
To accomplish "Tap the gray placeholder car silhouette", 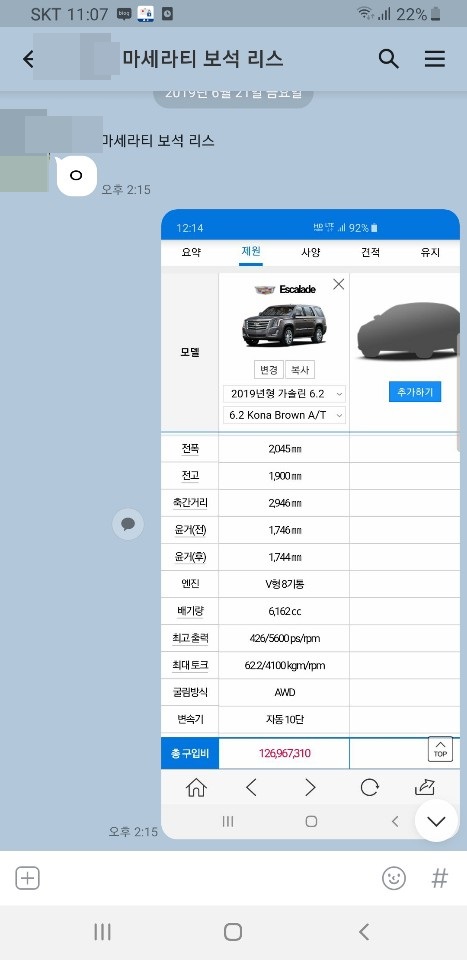I will click(x=408, y=331).
